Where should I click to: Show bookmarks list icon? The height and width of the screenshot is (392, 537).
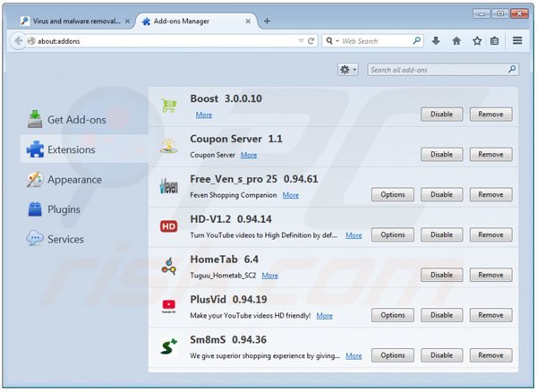(x=495, y=41)
